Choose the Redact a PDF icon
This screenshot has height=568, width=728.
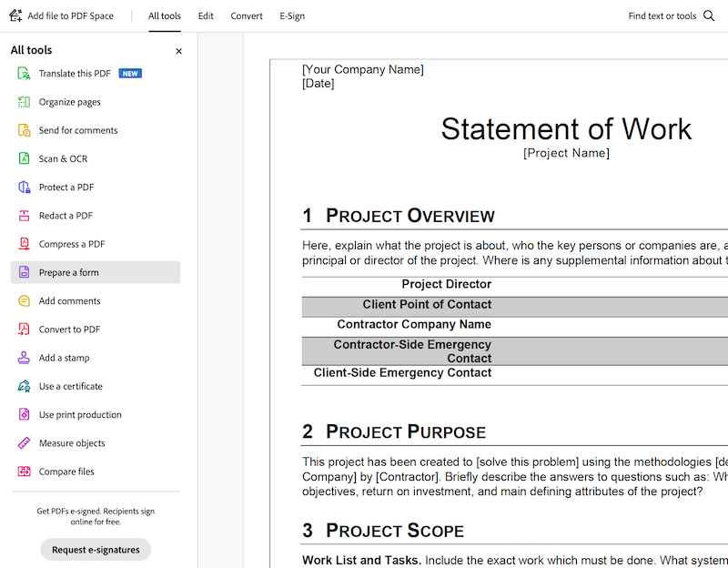tap(24, 216)
